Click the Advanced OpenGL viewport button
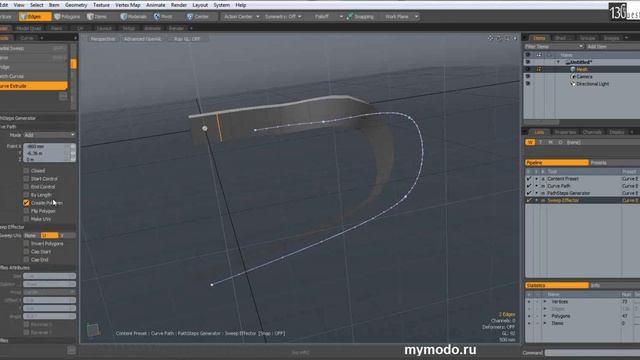Viewport: 640px width, 360px height. pos(142,39)
